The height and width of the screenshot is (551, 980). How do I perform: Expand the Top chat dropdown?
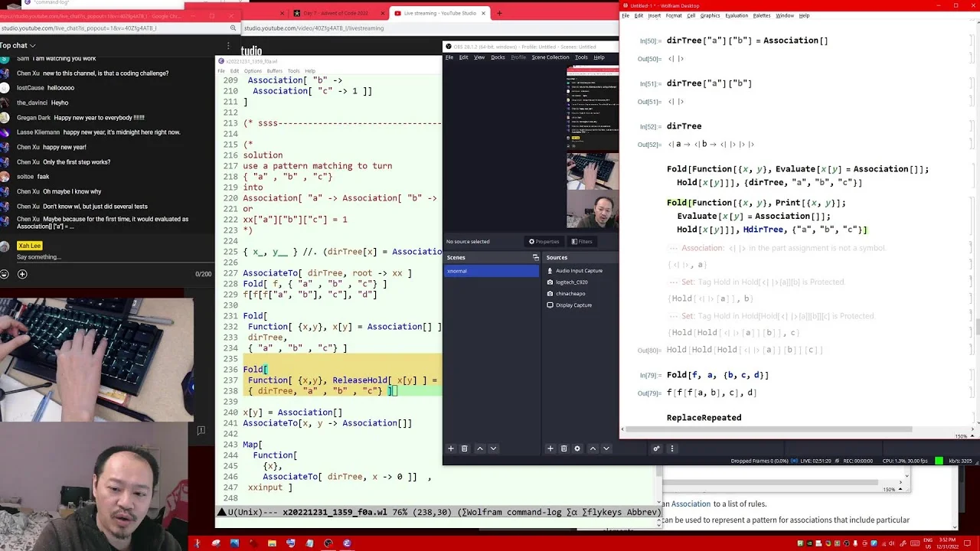click(18, 46)
